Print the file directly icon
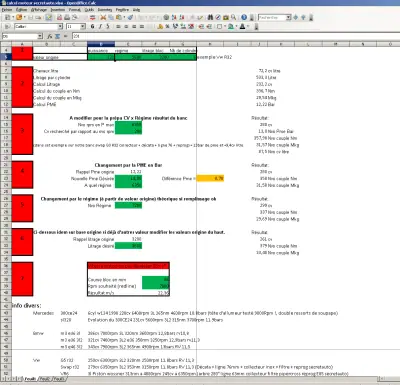Viewport: 400px width, 385px height. (67, 17)
